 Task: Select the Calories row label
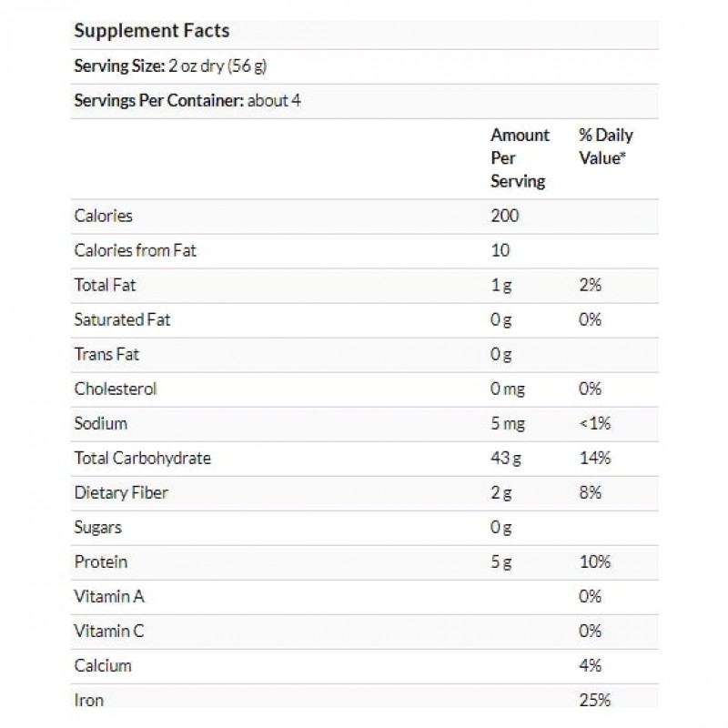103,216
